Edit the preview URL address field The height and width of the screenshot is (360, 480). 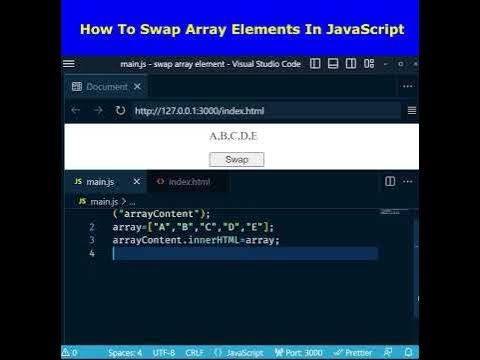(x=266, y=111)
